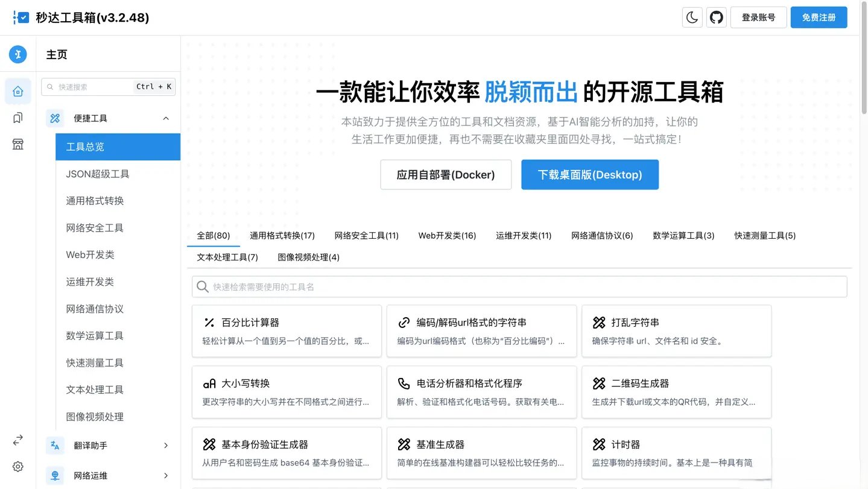Click the 免费注册 button
The height and width of the screenshot is (489, 868).
pyautogui.click(x=819, y=17)
